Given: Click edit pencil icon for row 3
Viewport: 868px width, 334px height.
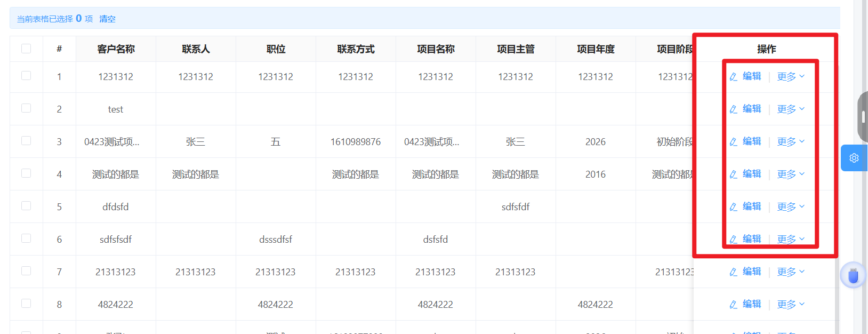Looking at the screenshot, I should pos(734,142).
